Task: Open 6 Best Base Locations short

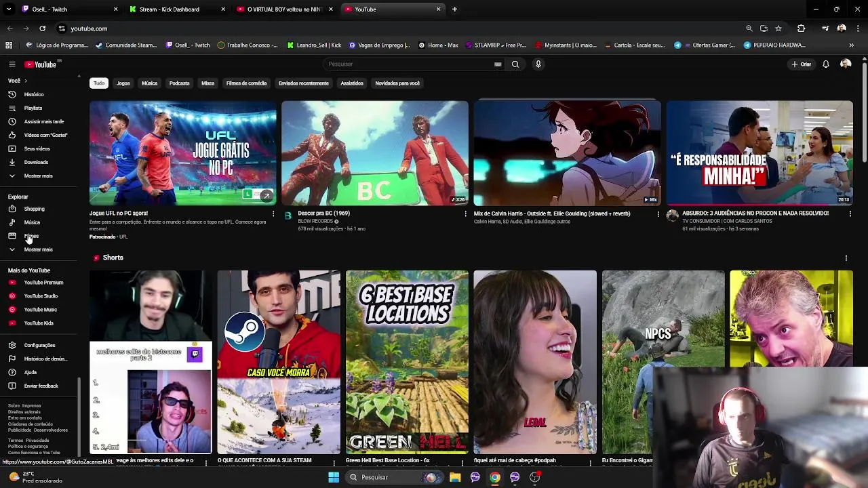Action: 407,362
